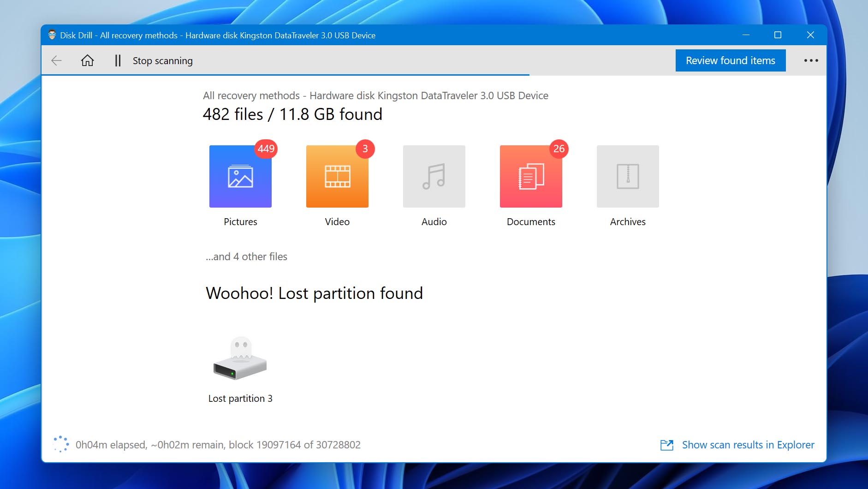Select the Lost partition 3 drive icon

(x=240, y=358)
